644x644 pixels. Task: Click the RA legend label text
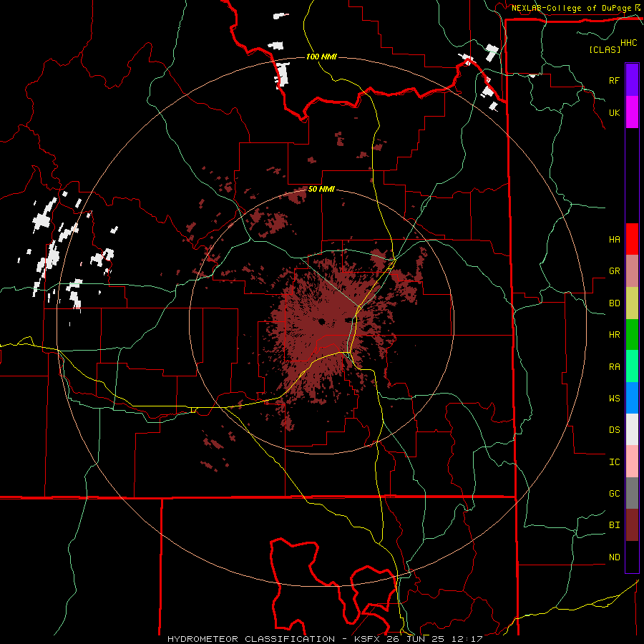click(x=615, y=367)
